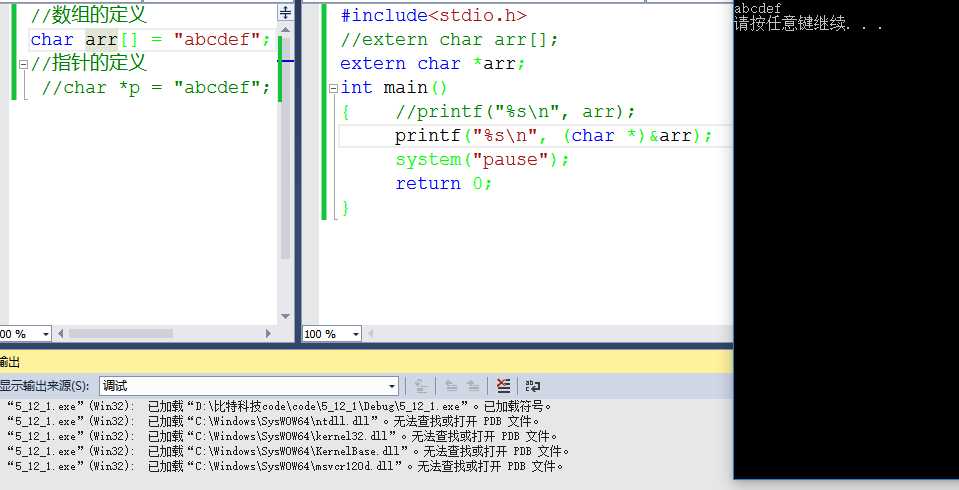Click the system("pause"); line
Screen dimensions: 959x490
483,160
